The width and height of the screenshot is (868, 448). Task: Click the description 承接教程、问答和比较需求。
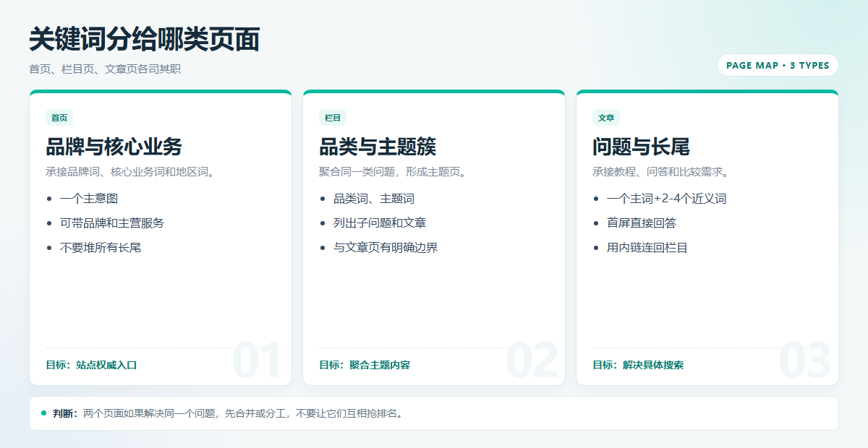(662, 172)
